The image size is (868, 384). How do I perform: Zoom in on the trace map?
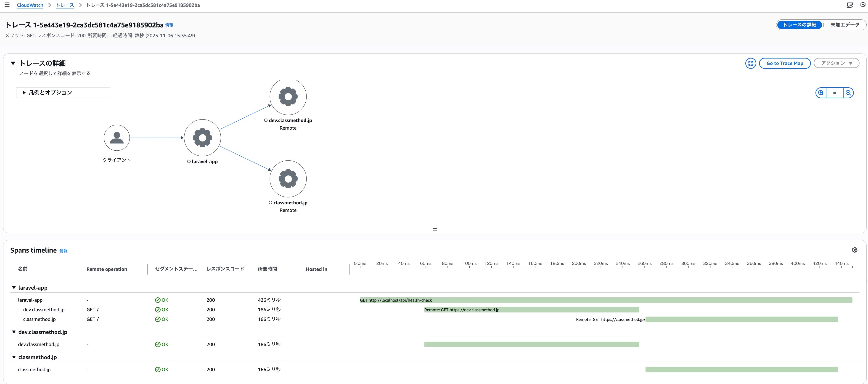click(821, 93)
